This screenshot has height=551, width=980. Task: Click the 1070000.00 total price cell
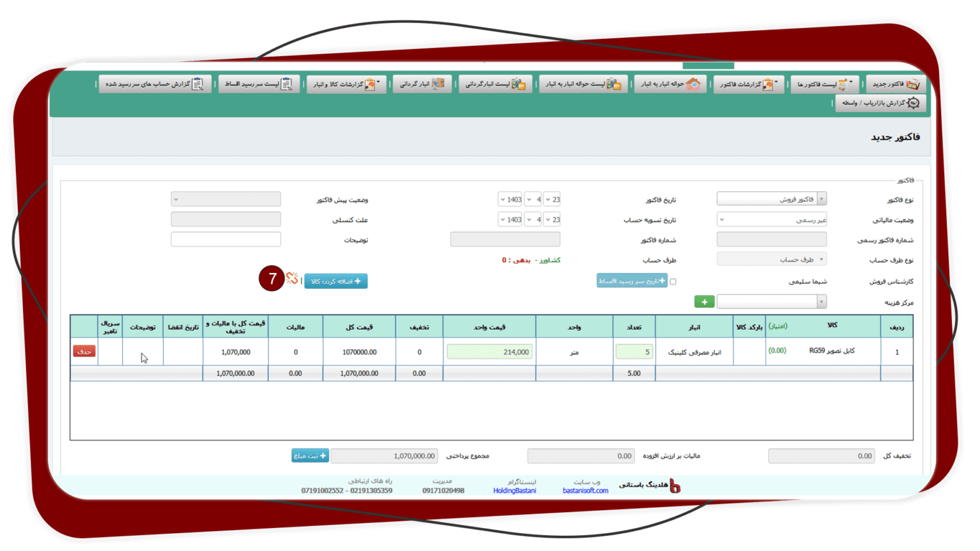pyautogui.click(x=359, y=352)
